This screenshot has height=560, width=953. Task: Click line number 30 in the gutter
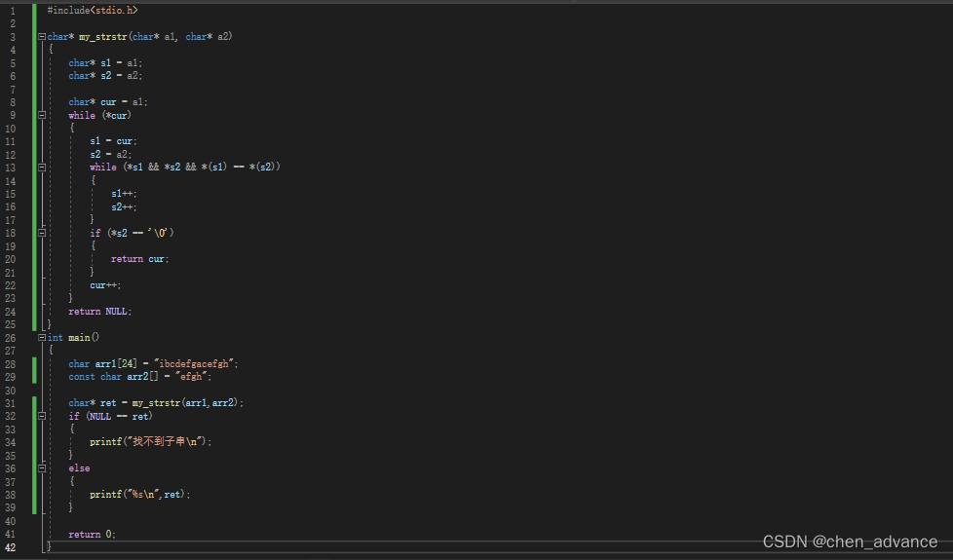[x=11, y=390]
